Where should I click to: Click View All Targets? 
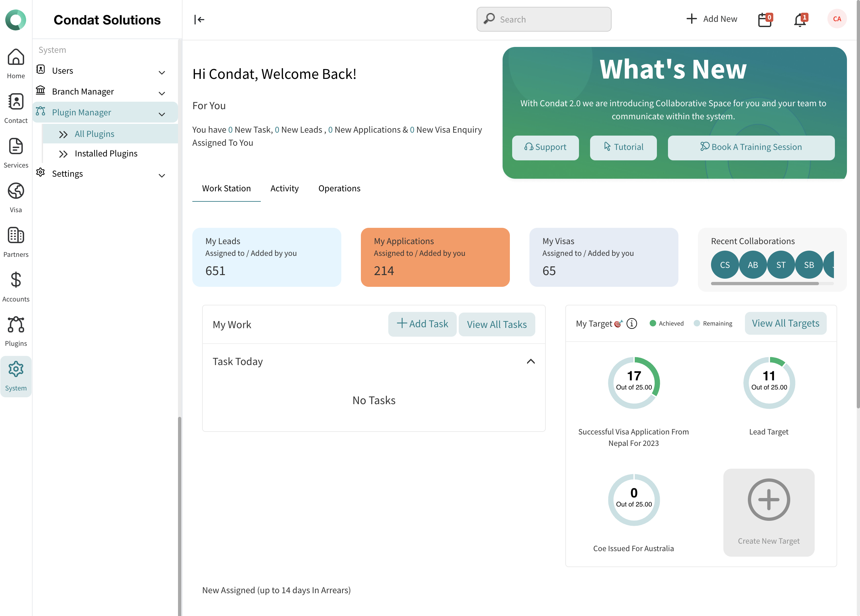(785, 323)
